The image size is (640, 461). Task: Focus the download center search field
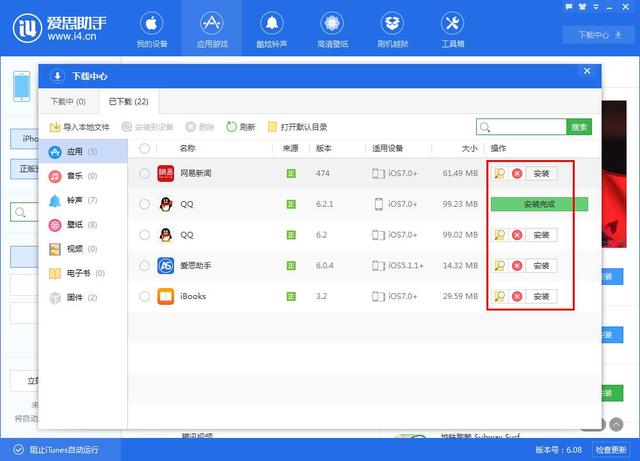click(521, 127)
